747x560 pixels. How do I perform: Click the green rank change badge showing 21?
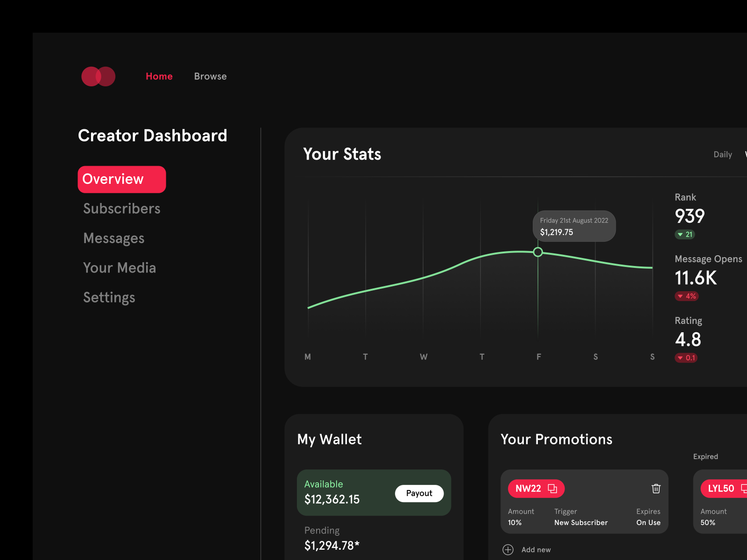685,235
